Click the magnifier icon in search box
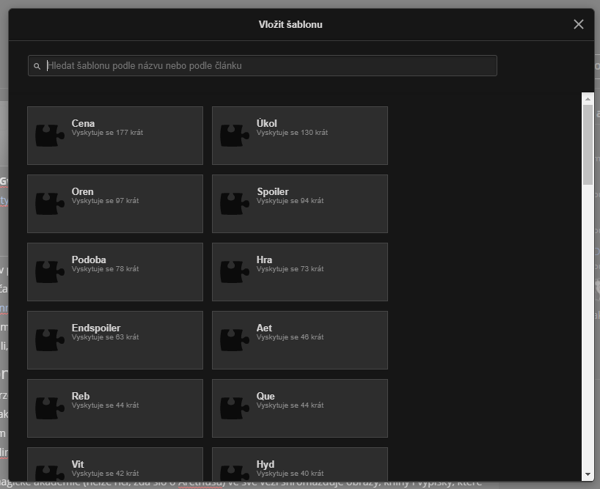Image resolution: width=600 pixels, height=489 pixels. [x=37, y=66]
